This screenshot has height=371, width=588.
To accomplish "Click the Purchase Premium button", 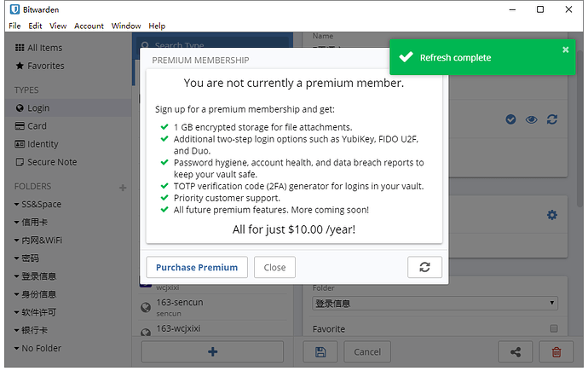I will [197, 267].
